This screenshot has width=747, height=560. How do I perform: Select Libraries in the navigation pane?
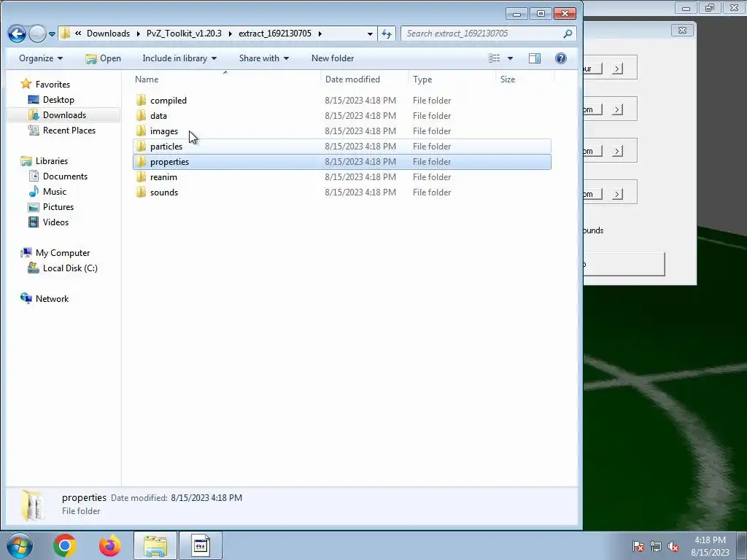52,161
